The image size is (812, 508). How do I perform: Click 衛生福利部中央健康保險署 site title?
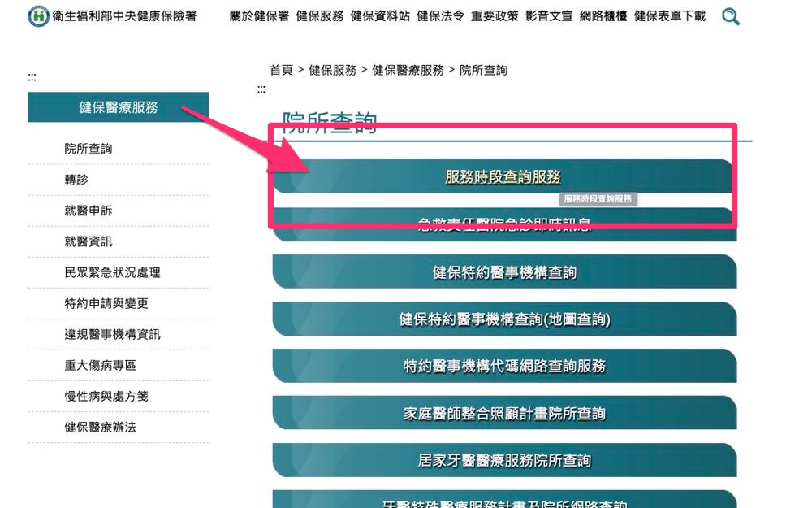pyautogui.click(x=124, y=16)
